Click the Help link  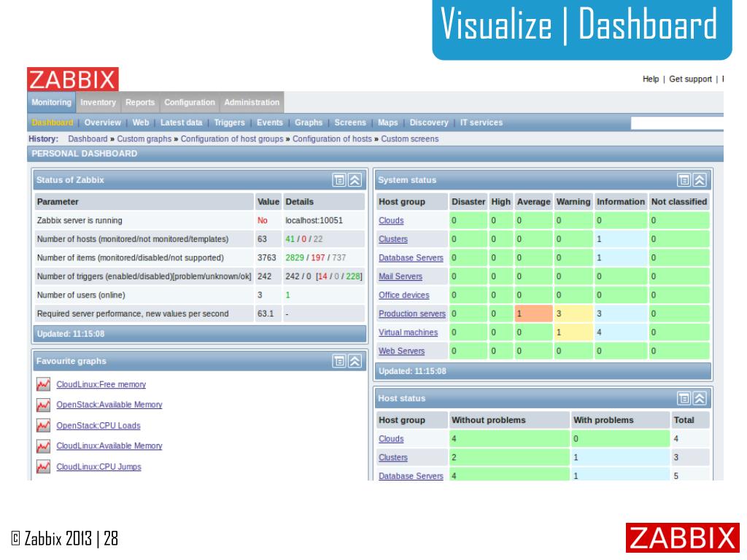tap(651, 79)
